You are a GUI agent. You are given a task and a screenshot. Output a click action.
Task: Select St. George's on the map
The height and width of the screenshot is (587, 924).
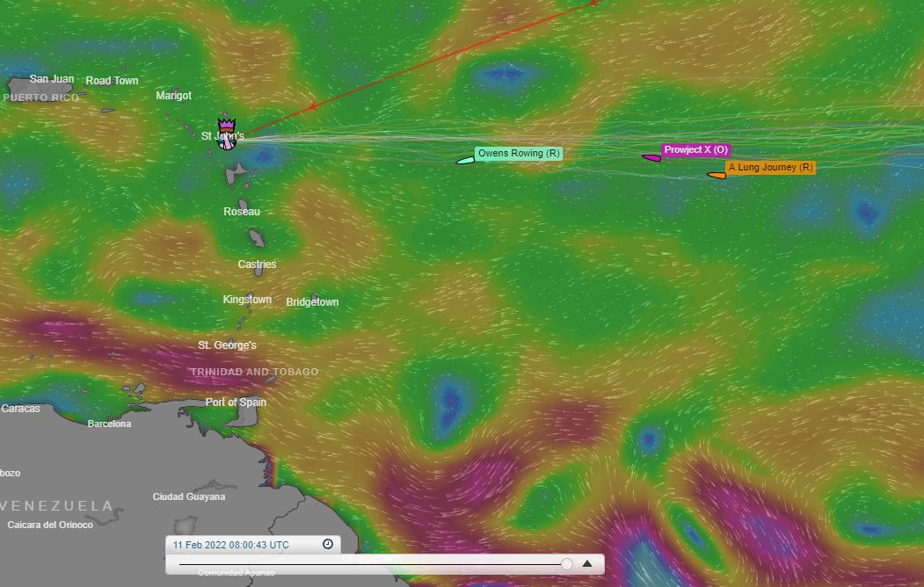(226, 344)
